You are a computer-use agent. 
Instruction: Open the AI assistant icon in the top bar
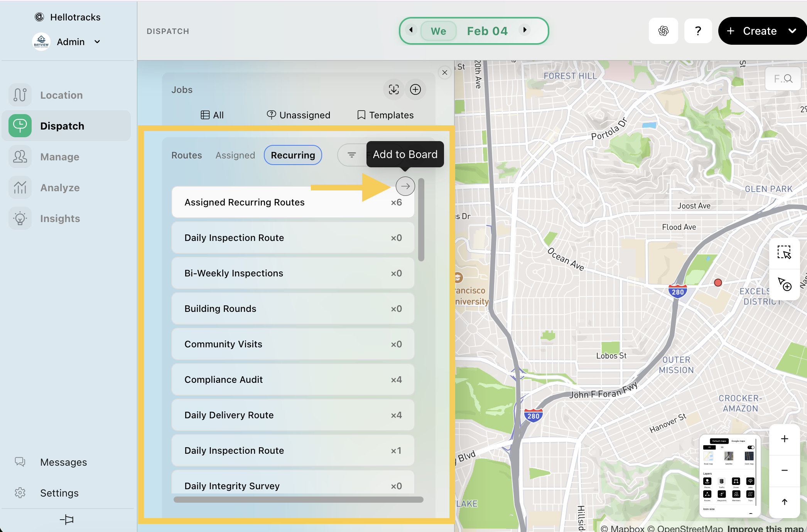point(663,31)
